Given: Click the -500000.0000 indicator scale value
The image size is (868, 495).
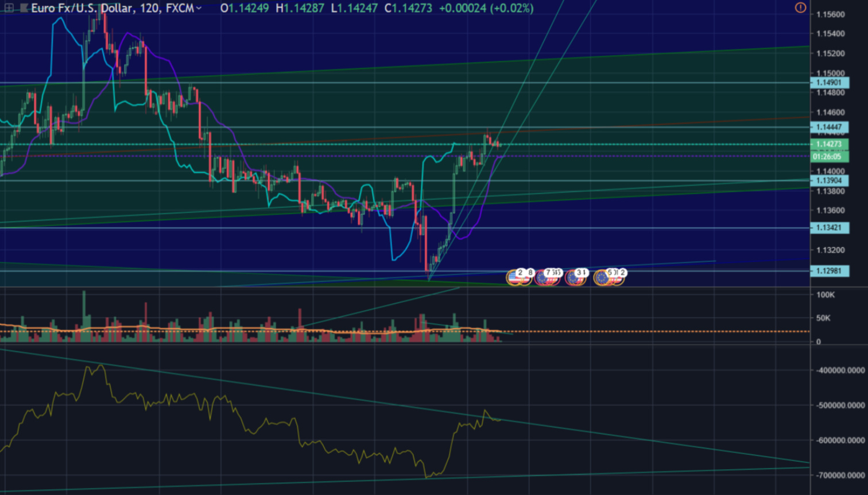Looking at the screenshot, I should (x=840, y=405).
